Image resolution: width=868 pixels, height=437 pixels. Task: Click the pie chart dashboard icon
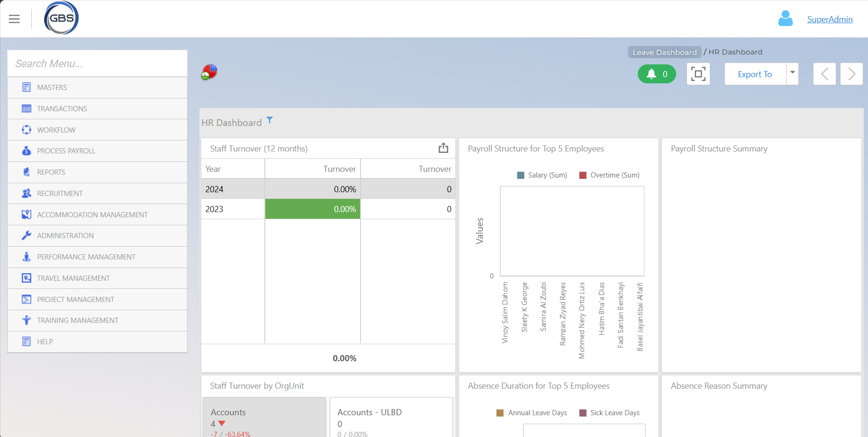[x=209, y=72]
